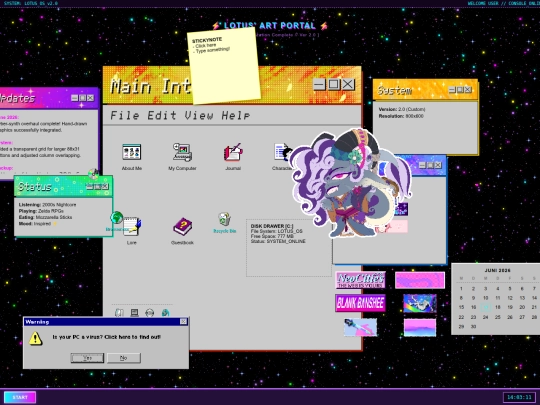540x405 pixels.
Task: Click 'Eating: Mozzarella Sticks' status line
Action: 45,217
